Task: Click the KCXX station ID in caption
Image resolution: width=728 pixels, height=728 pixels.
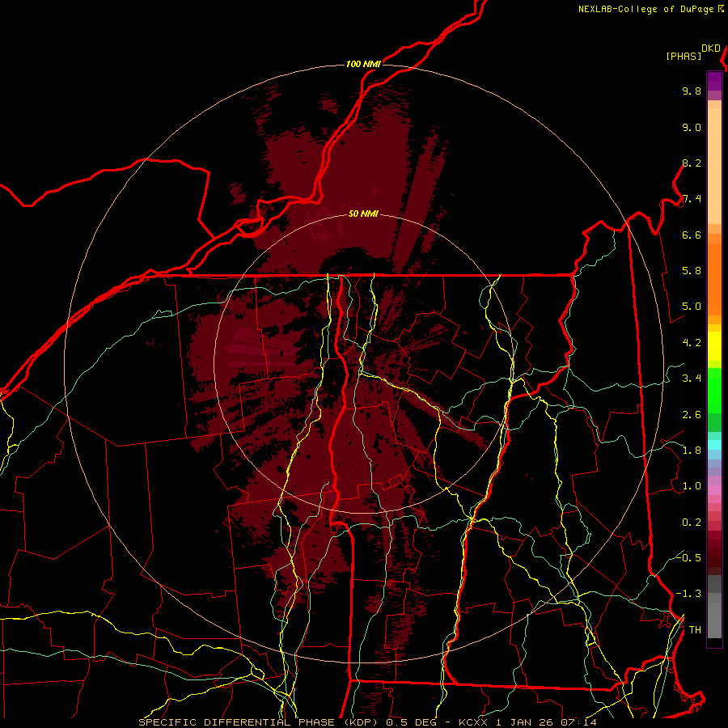Action: coord(475,722)
